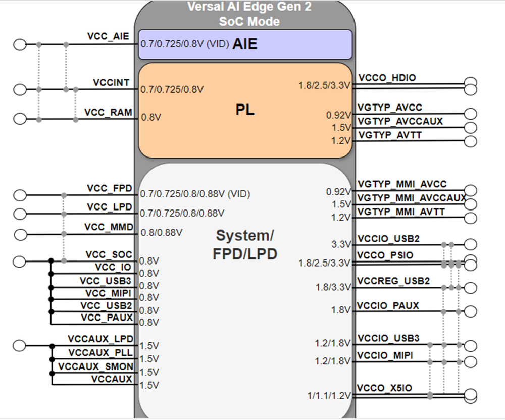Viewport: 505px width, 420px height.
Task: Click the bold "AIE" block name
Action: click(x=245, y=44)
